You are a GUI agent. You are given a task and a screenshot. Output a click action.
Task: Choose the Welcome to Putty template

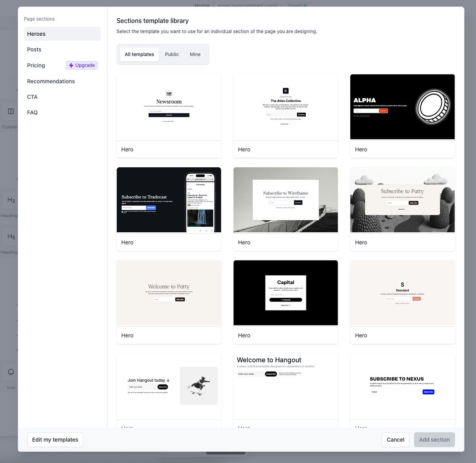pos(169,302)
